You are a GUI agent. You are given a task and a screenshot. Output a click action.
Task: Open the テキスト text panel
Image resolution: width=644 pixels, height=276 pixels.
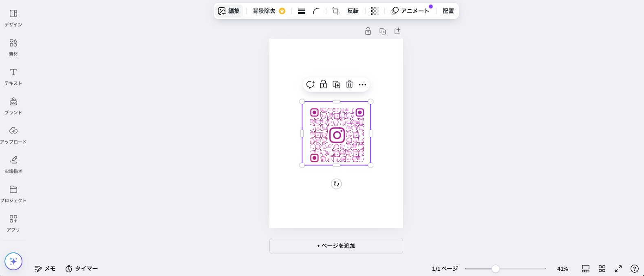click(13, 77)
